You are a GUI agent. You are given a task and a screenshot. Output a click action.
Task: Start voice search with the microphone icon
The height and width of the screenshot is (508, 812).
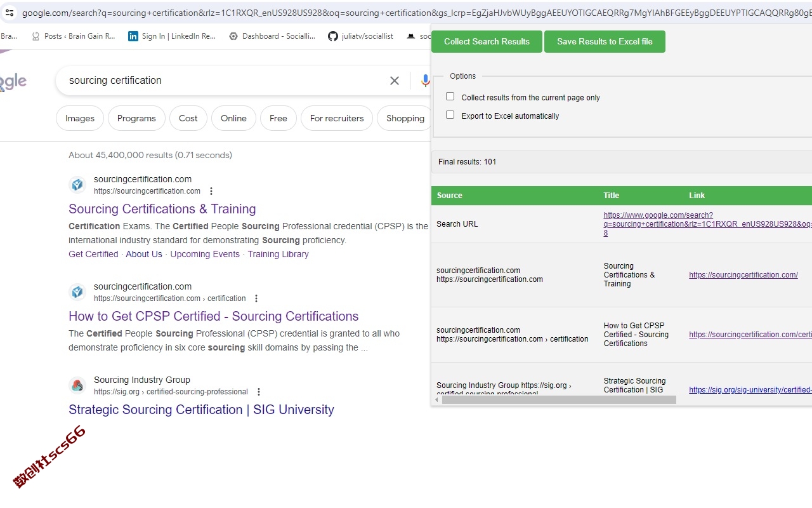tap(425, 81)
